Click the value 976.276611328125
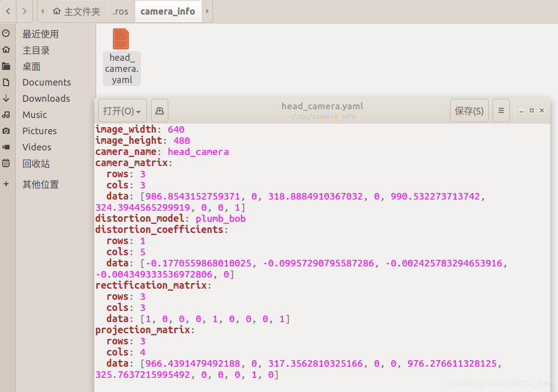The image size is (558, 392). click(x=452, y=364)
